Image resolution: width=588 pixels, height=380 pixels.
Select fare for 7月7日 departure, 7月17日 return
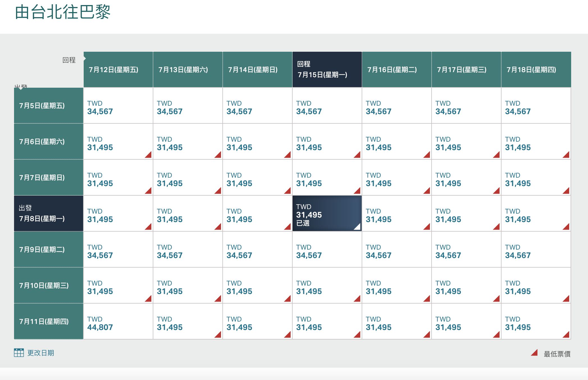(x=466, y=178)
